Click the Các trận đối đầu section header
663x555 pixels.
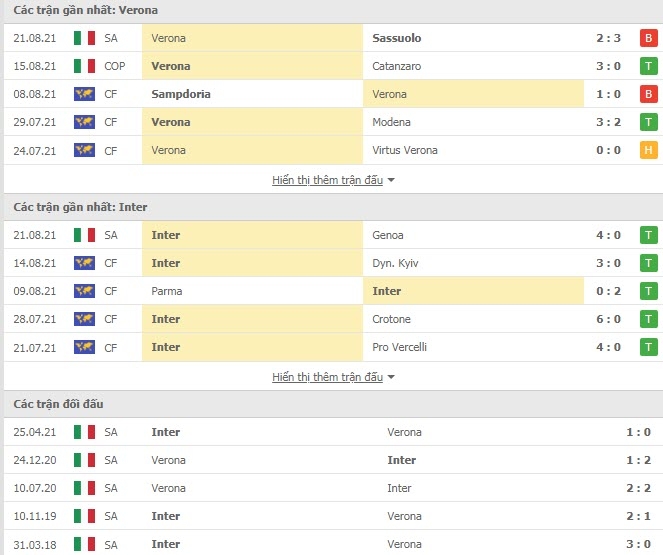pos(58,404)
